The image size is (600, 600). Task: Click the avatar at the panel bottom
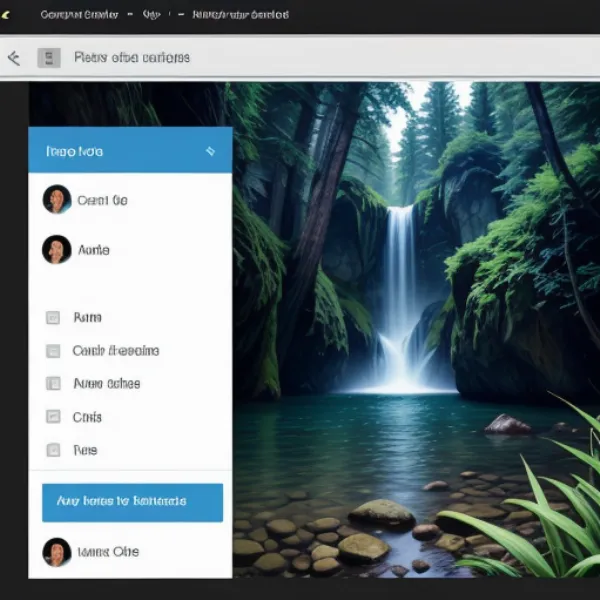57,551
